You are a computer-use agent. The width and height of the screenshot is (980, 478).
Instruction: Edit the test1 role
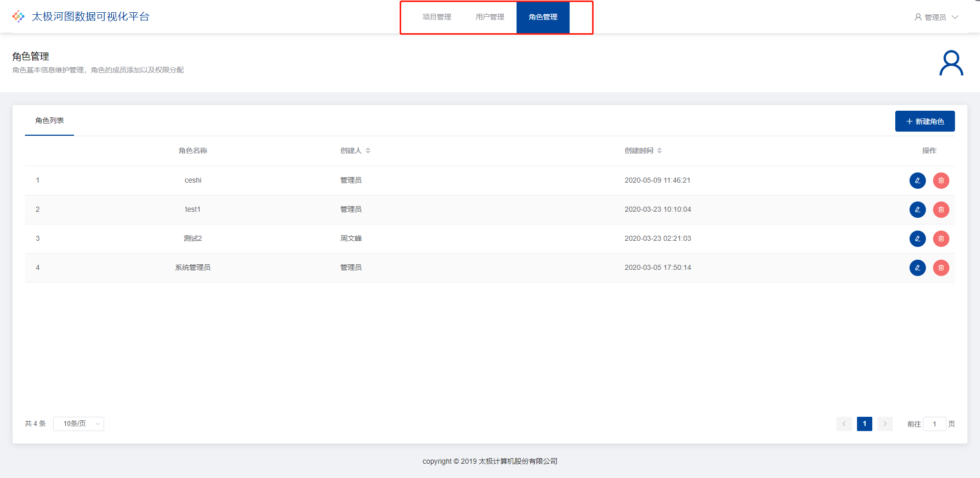pos(917,210)
